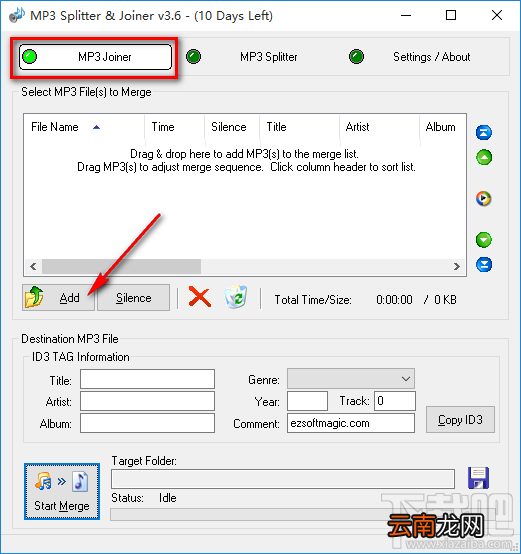Maximize the MP3 Splitter & Joiner window
This screenshot has height=554, width=521.
451,15
